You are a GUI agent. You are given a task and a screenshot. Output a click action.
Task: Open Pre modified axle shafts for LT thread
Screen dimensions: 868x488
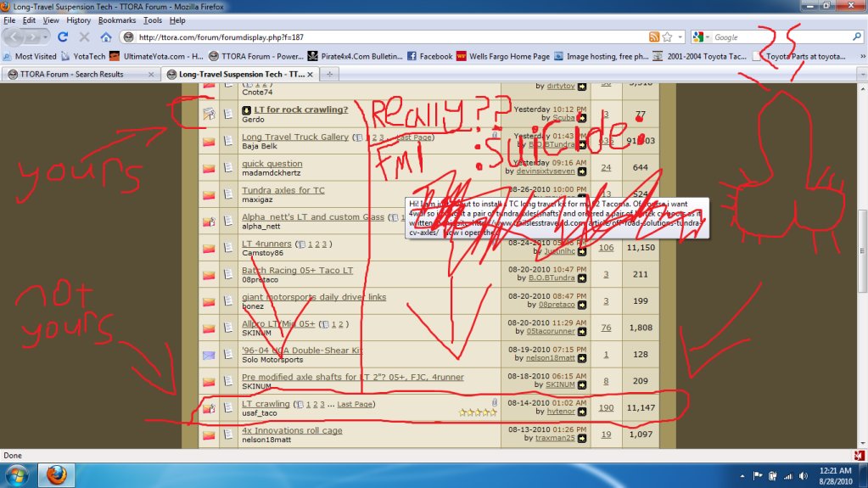click(x=353, y=377)
